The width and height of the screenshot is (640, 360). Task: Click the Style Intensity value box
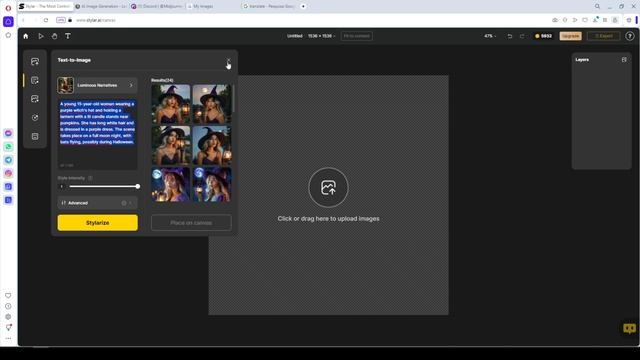(x=62, y=187)
